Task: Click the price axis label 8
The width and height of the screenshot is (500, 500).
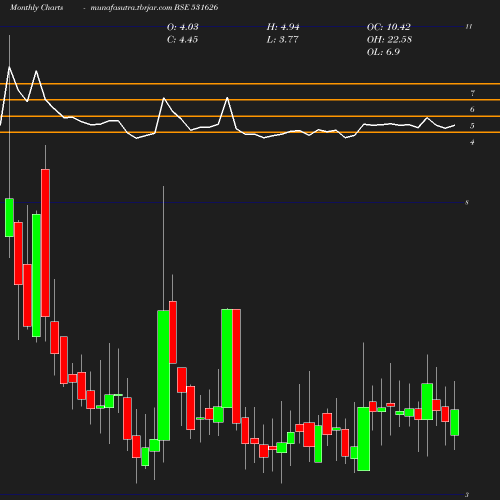Action: 467,202
